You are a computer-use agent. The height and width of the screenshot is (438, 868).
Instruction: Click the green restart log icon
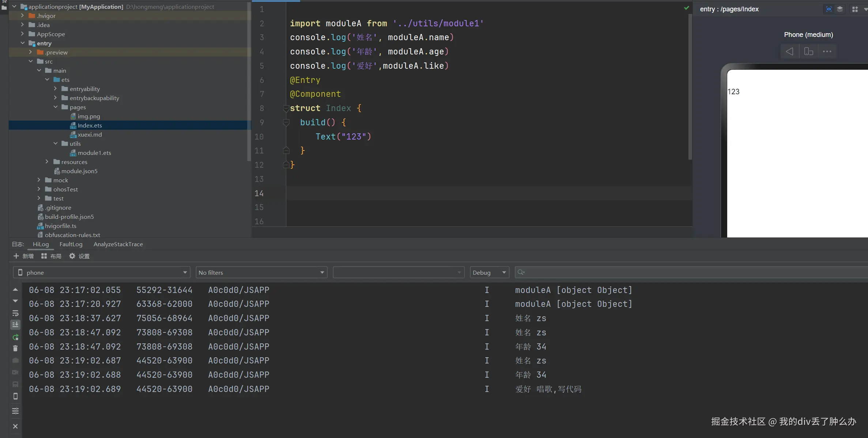click(x=15, y=337)
